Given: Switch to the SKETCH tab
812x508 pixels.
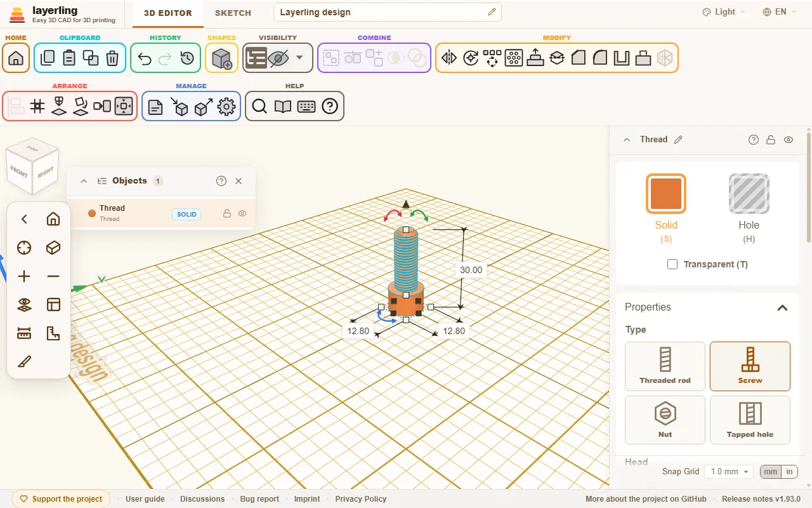Looking at the screenshot, I should click(x=233, y=13).
